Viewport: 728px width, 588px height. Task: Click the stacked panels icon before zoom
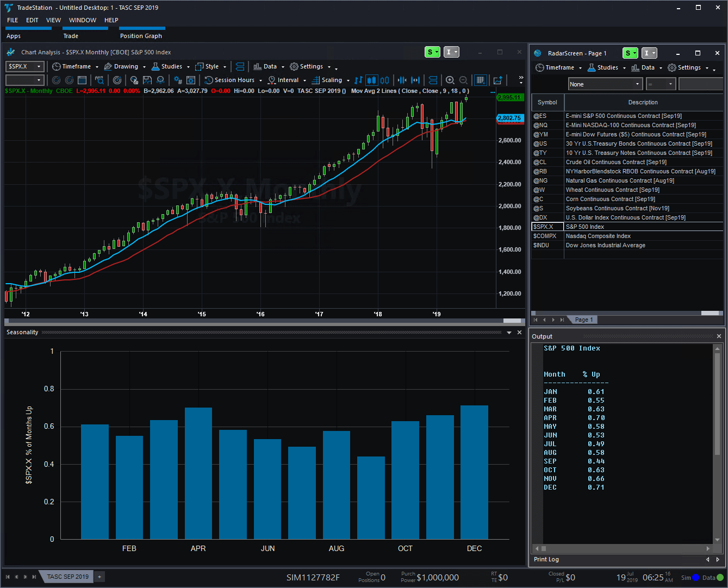pos(433,80)
